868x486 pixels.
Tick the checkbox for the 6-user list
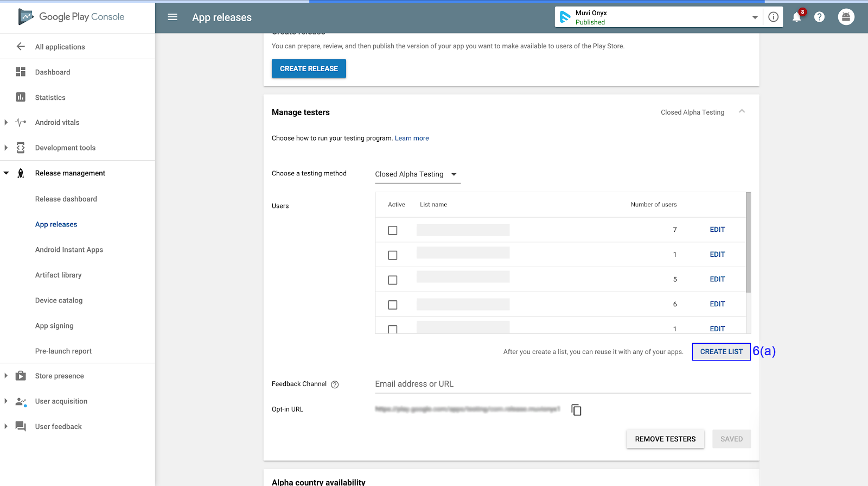(393, 305)
